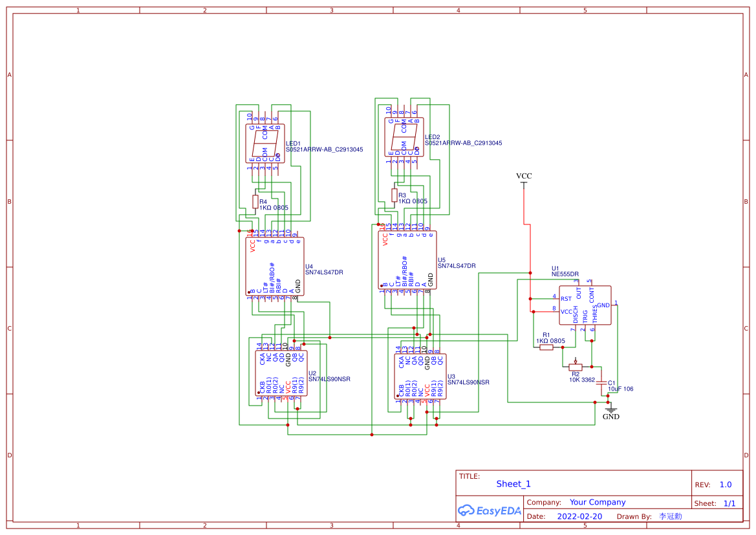Select the LED2 seven-segment display symbol
756x535 pixels.
(x=404, y=137)
